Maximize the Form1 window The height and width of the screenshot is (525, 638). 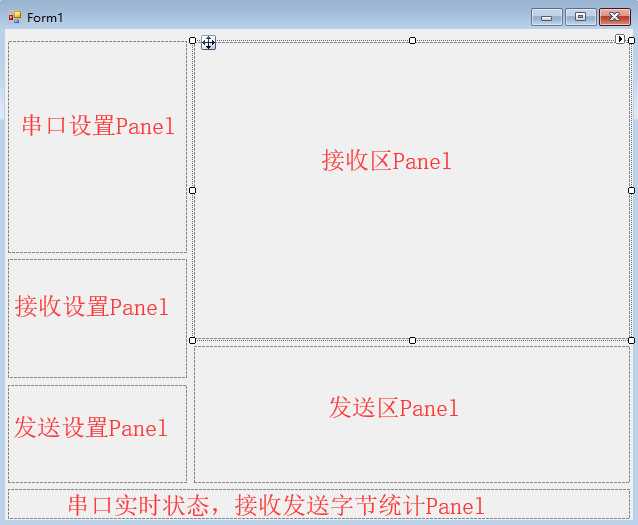[x=581, y=17]
